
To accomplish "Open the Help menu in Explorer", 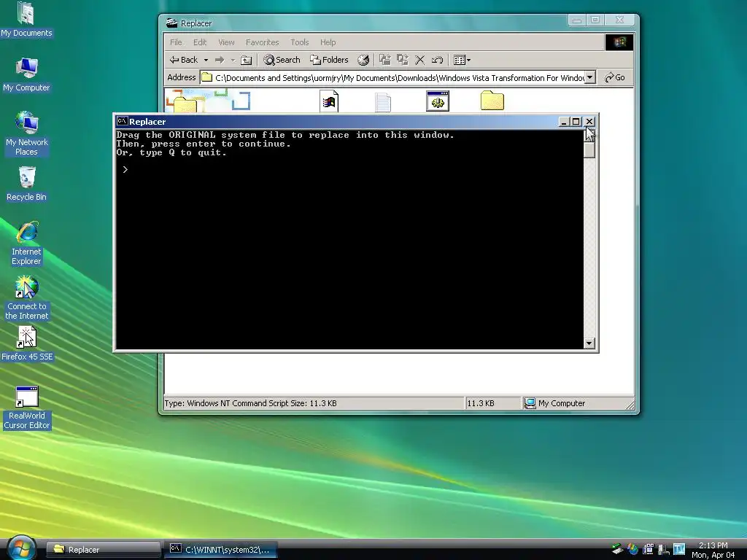I will (x=328, y=42).
